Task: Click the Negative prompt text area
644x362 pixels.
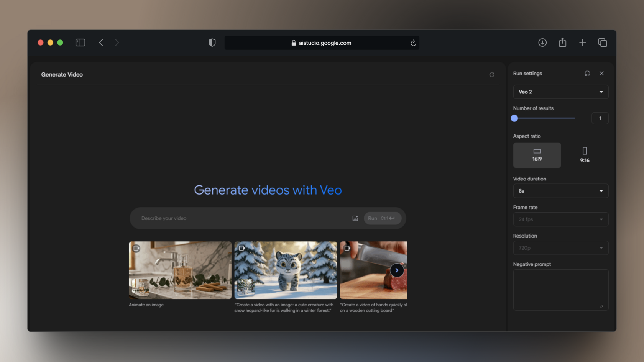Action: point(560,290)
